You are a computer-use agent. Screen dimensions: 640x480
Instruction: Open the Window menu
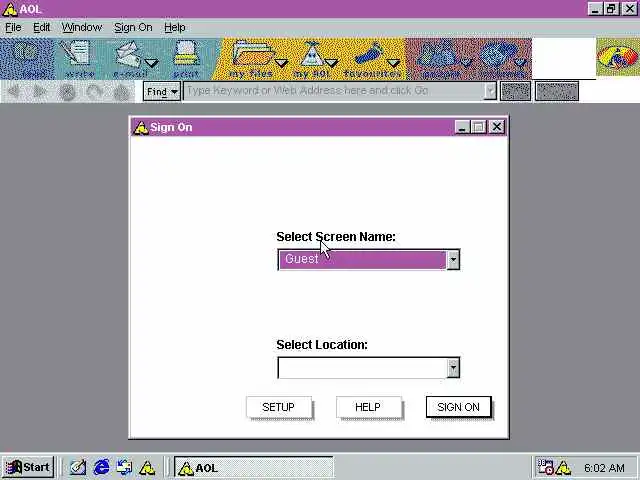(x=82, y=27)
